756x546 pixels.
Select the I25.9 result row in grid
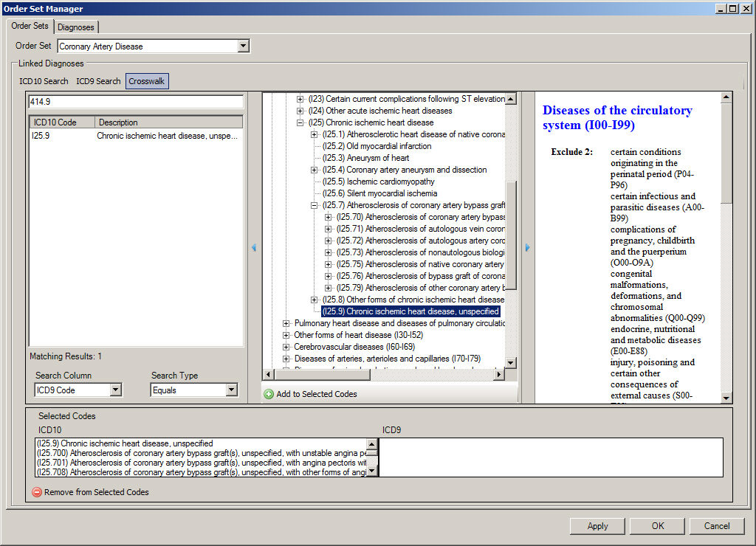136,136
